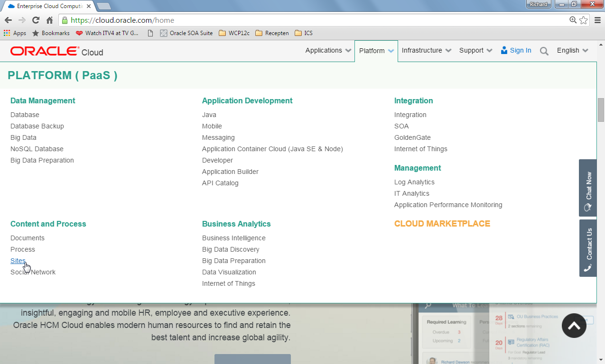Click the scroll-to-top arrow button
The width and height of the screenshot is (605, 364).
coord(574,326)
